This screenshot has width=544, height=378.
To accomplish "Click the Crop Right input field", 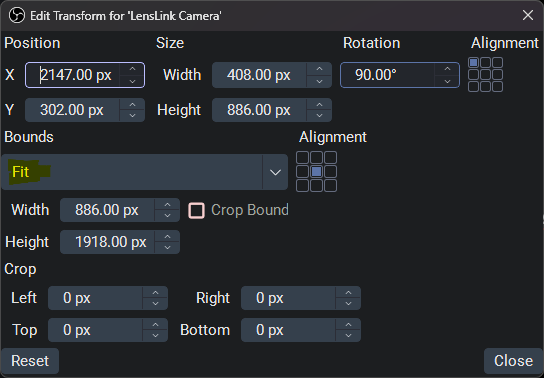I will (301, 298).
